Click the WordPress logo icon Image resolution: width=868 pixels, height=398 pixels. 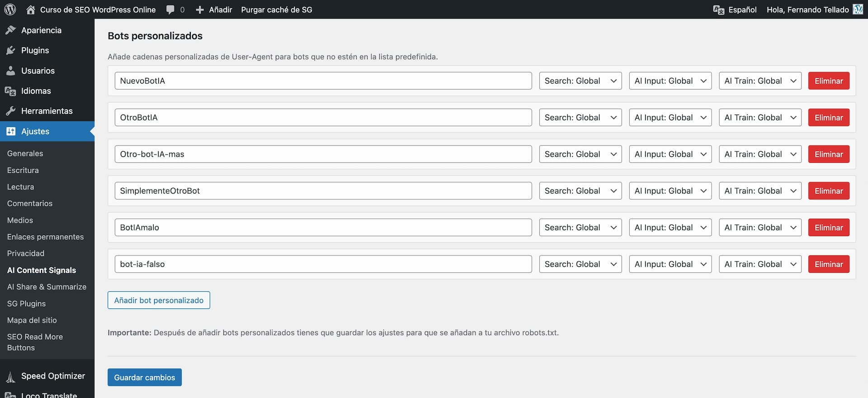10,9
